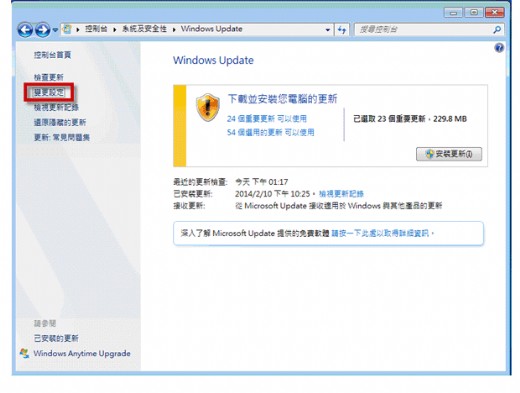Screen dimensions: 520x393
Task: Click the Control Panel address bar icon
Action: [x=67, y=29]
